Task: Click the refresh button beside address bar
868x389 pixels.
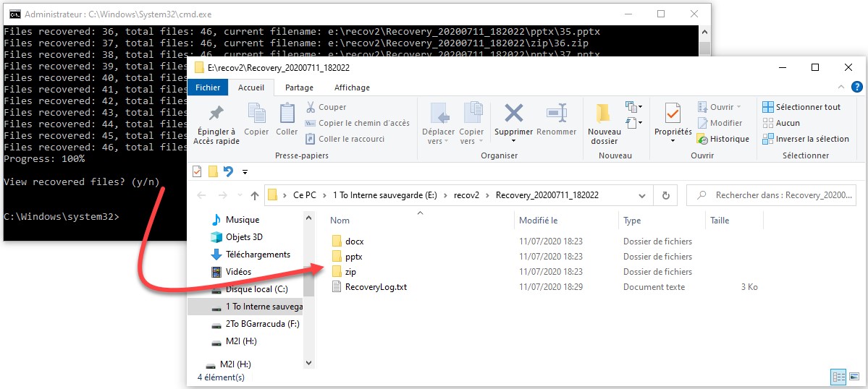Action: [x=665, y=195]
